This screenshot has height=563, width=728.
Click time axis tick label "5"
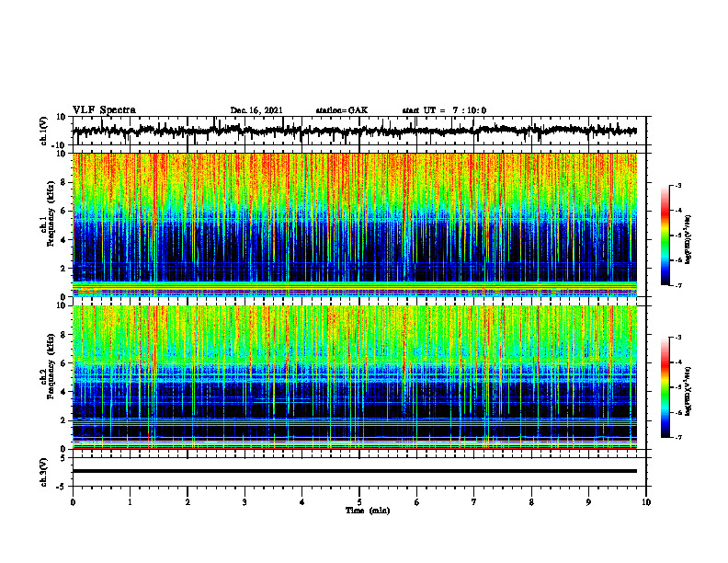coord(359,502)
